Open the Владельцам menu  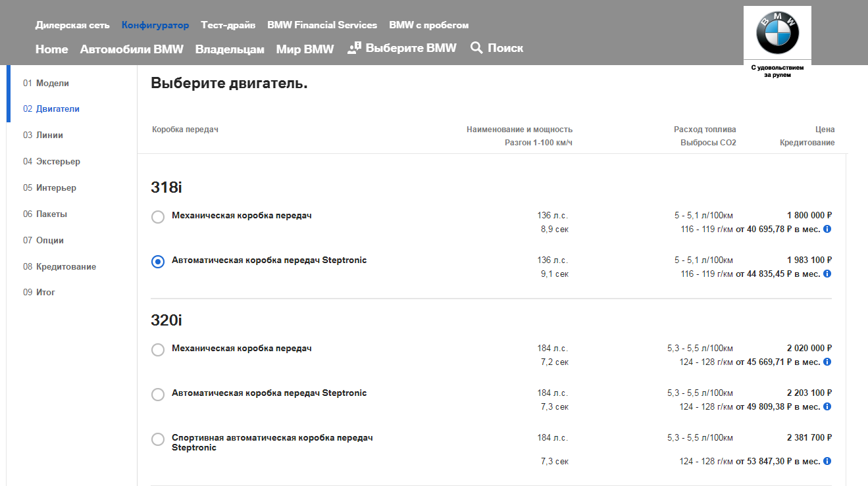[x=230, y=49]
